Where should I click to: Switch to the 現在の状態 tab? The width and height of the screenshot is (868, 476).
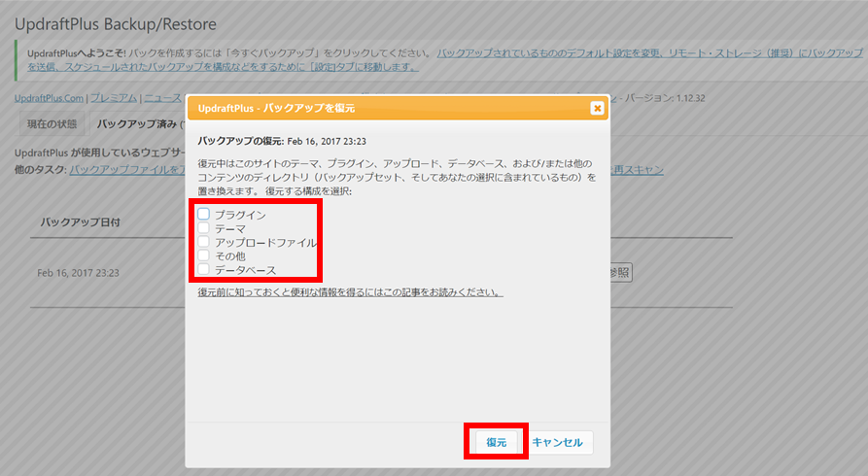(x=52, y=124)
